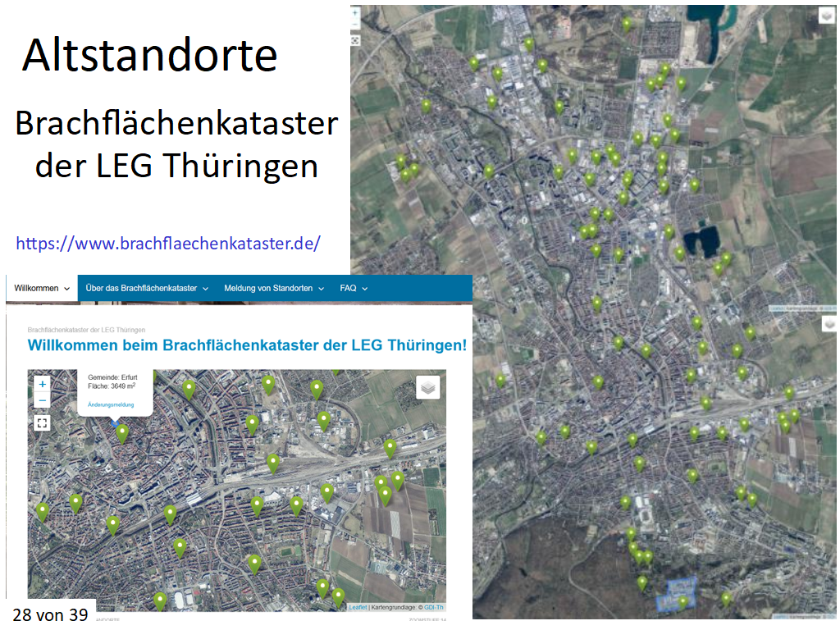Click the Änderungsmeldung link in the popup
This screenshot has width=840, height=630.
pos(111,404)
